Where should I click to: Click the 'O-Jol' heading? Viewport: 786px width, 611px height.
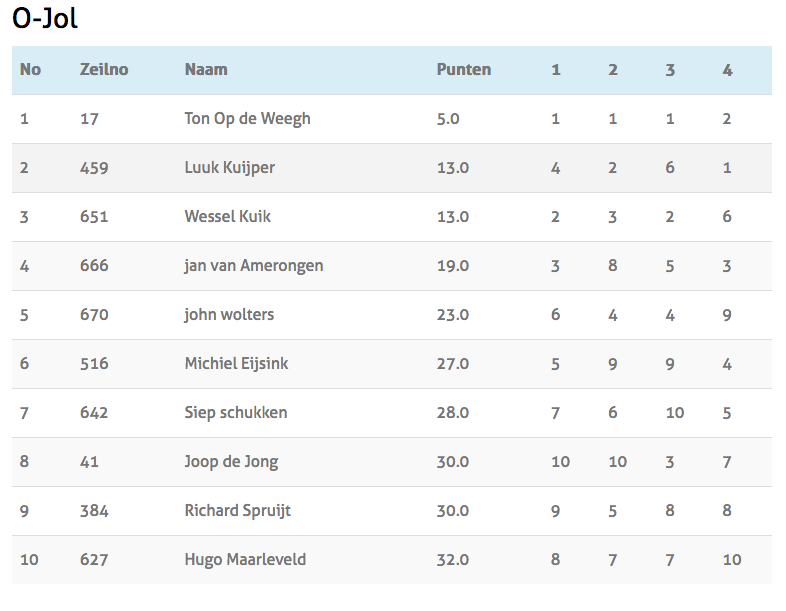point(44,17)
